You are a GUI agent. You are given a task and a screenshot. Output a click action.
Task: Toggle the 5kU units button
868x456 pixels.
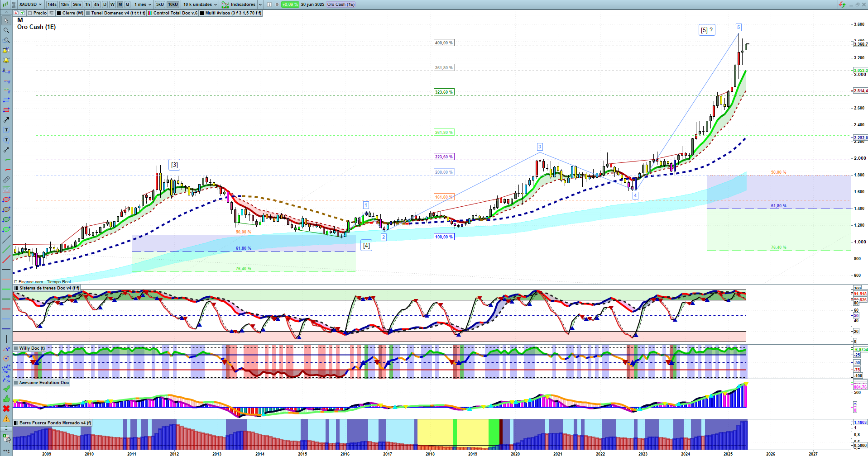point(160,5)
